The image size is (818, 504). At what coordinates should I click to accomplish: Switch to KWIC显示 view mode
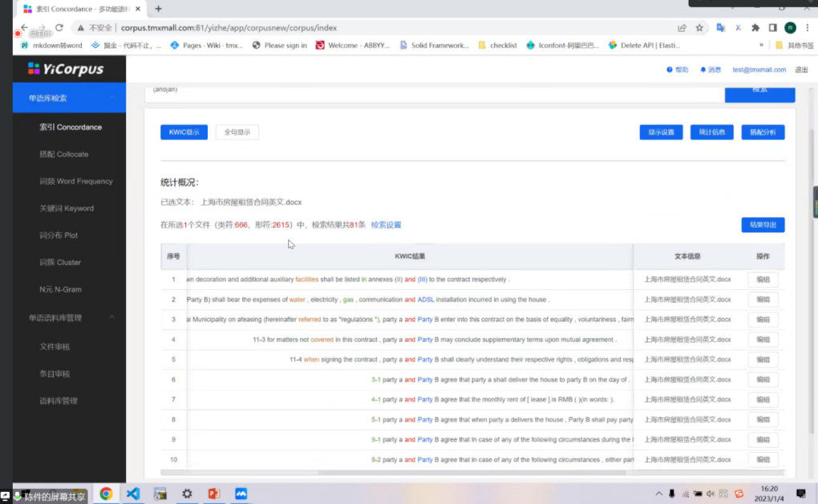(x=184, y=132)
